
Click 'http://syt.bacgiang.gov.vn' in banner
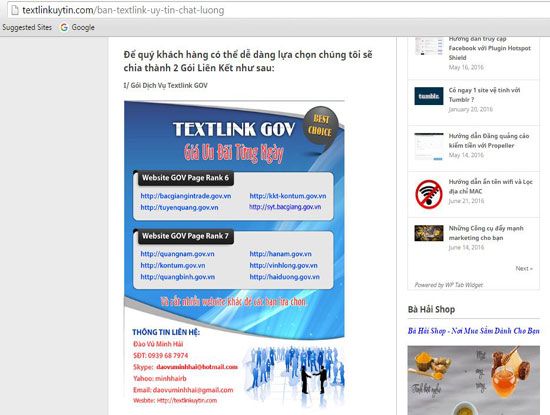285,207
